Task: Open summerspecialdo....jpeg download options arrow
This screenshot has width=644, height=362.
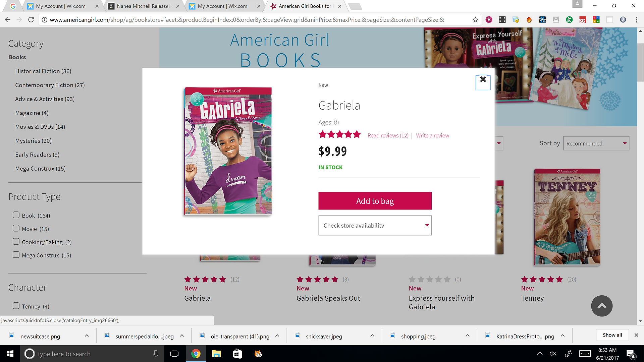Action: point(182,336)
